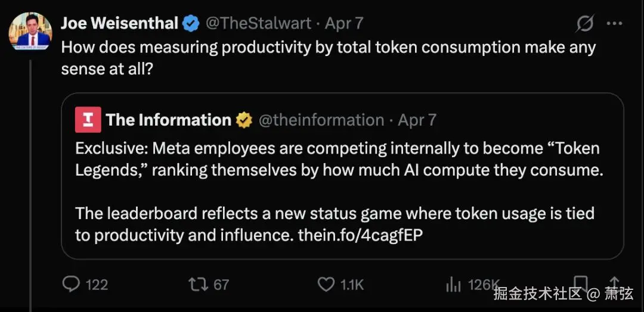Click the blue verified badge beside Joe Weisenthal
This screenshot has width=644, height=312.
coord(191,24)
